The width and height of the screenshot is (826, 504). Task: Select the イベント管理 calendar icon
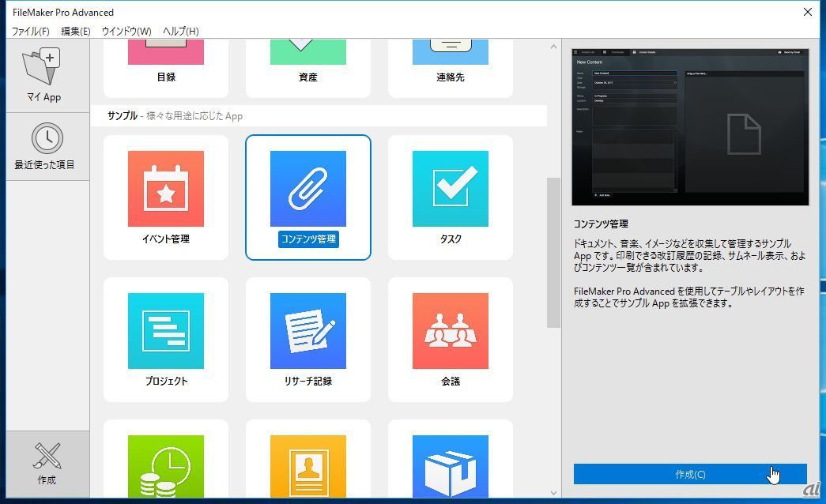click(166, 189)
